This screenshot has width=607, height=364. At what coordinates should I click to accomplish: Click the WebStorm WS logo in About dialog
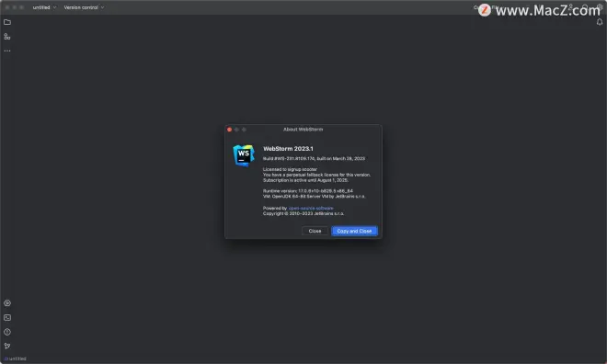click(244, 155)
